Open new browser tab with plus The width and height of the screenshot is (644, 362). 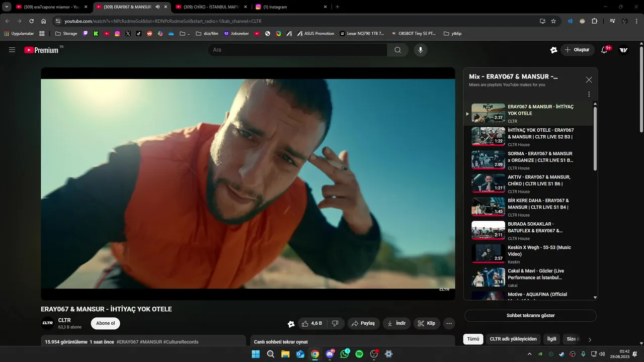(x=337, y=7)
